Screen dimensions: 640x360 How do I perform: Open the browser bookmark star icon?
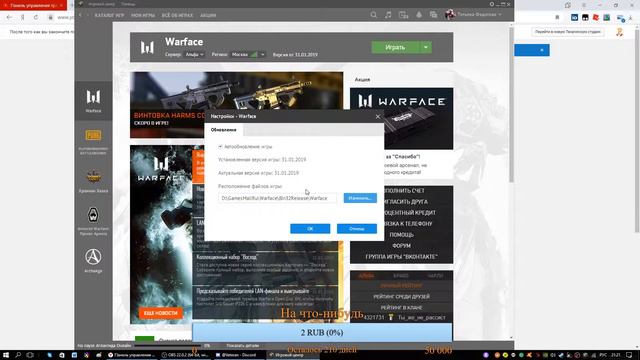tap(557, 17)
